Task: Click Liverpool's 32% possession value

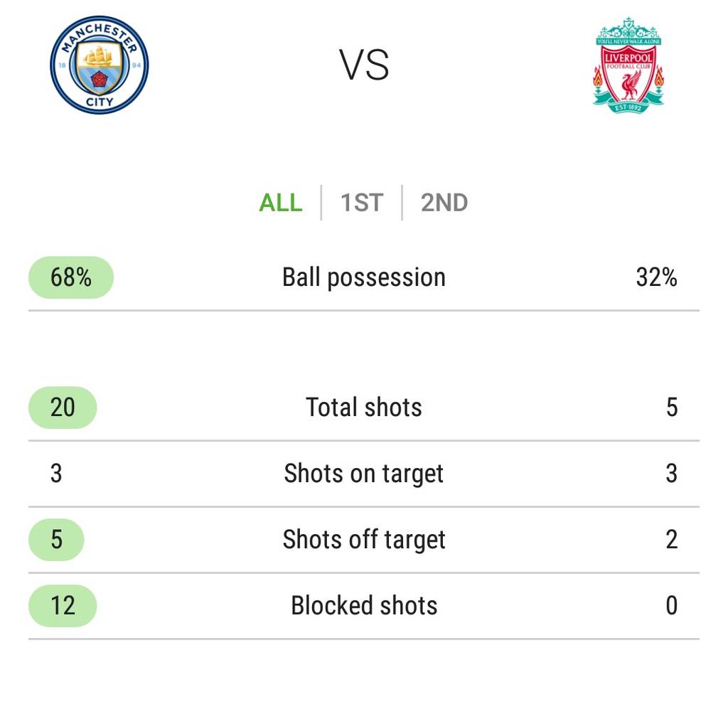Action: point(656,277)
